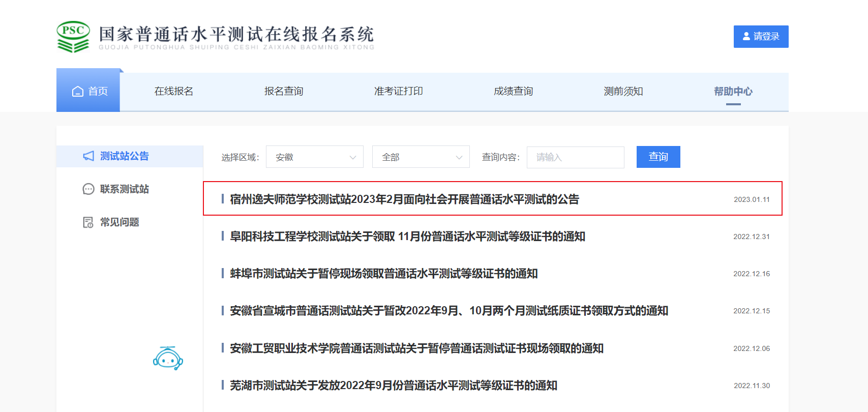Focus the 查询内容 input field

click(x=576, y=157)
